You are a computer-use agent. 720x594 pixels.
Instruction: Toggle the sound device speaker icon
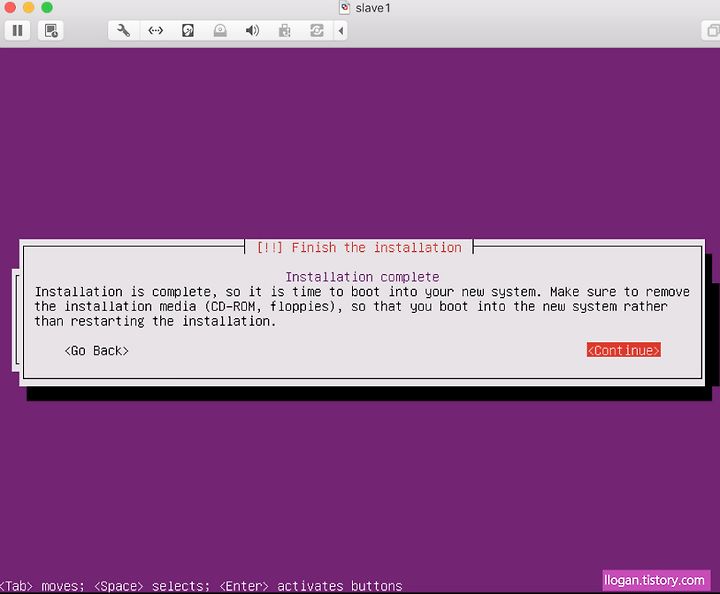point(252,31)
